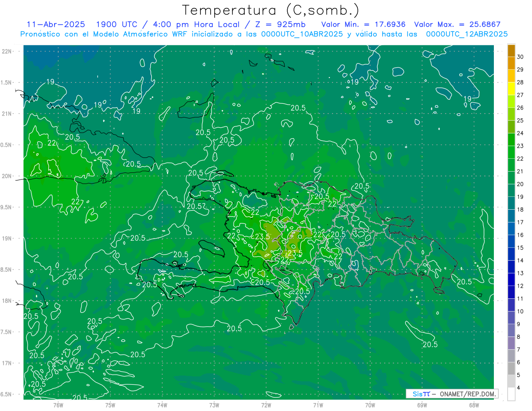Click 'Valor Max. = 25.6867' value

click(x=457, y=24)
